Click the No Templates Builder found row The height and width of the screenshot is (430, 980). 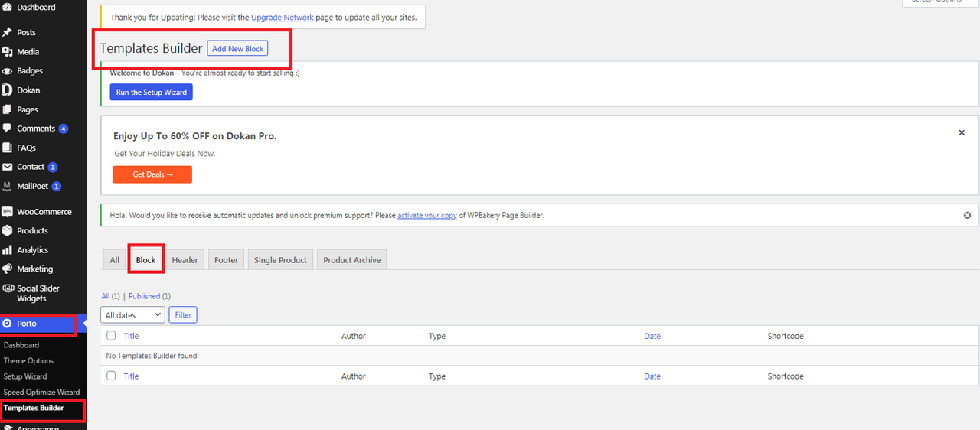tap(540, 356)
